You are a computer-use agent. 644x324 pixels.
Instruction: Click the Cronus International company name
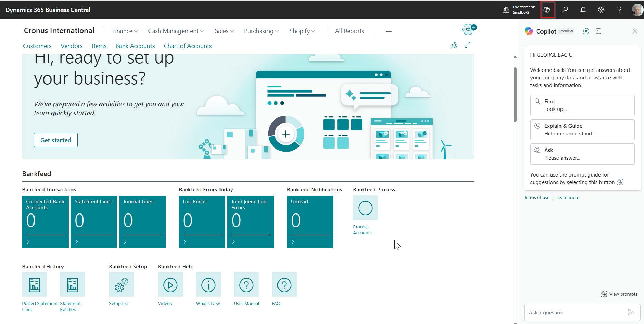pyautogui.click(x=59, y=30)
